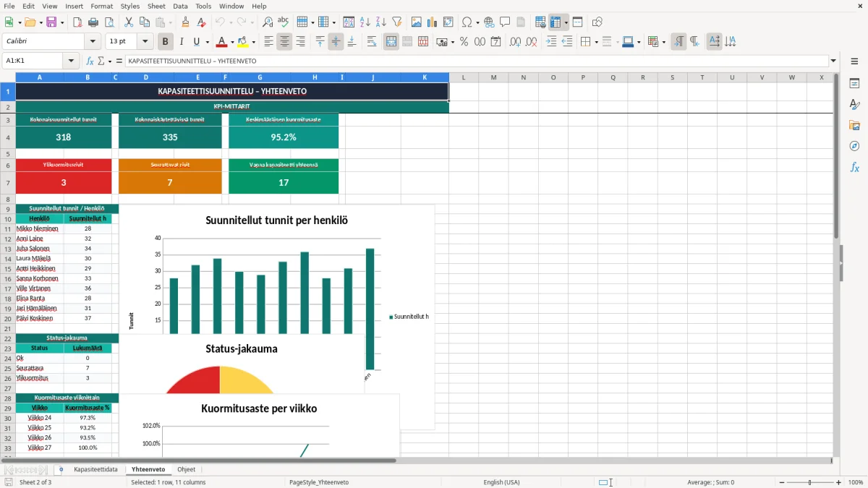Click Sort Descending
Screen dimensions: 868x488
pyautogui.click(x=381, y=22)
